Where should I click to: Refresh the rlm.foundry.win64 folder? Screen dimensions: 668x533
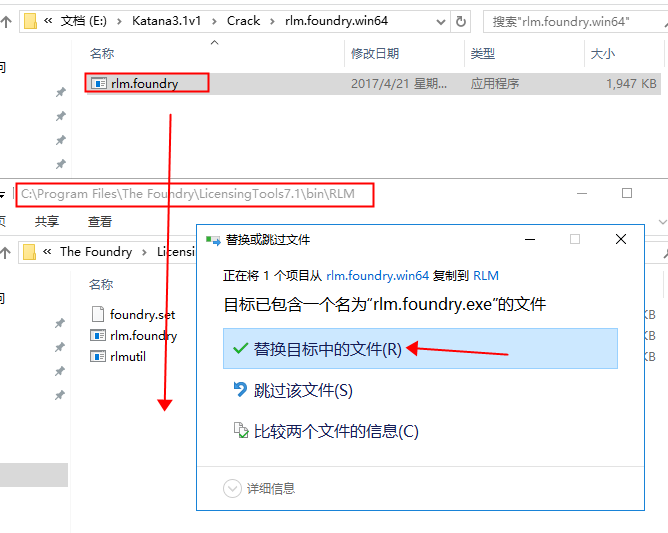[461, 21]
